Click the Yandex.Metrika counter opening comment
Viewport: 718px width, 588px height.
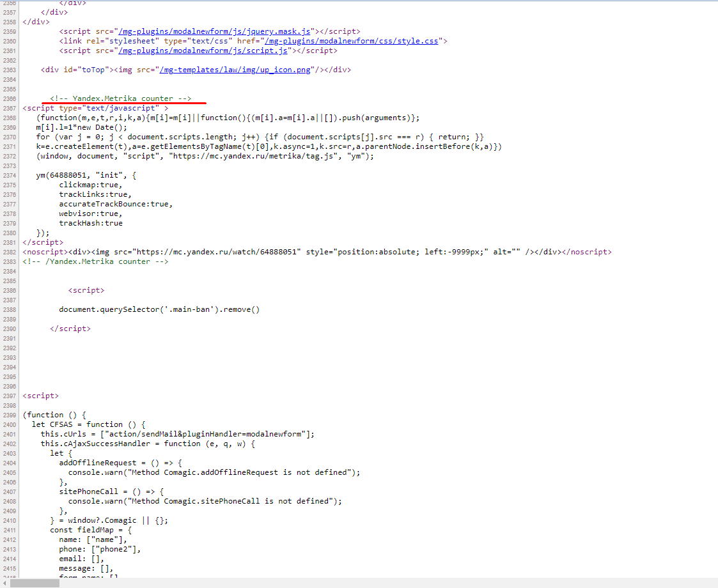[120, 98]
